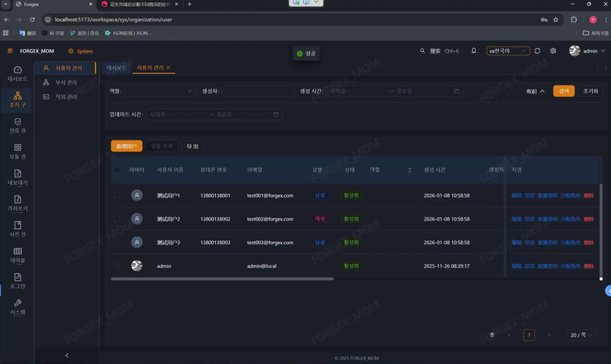Open the 20 / 쪽 page size dropdown

tap(582, 335)
